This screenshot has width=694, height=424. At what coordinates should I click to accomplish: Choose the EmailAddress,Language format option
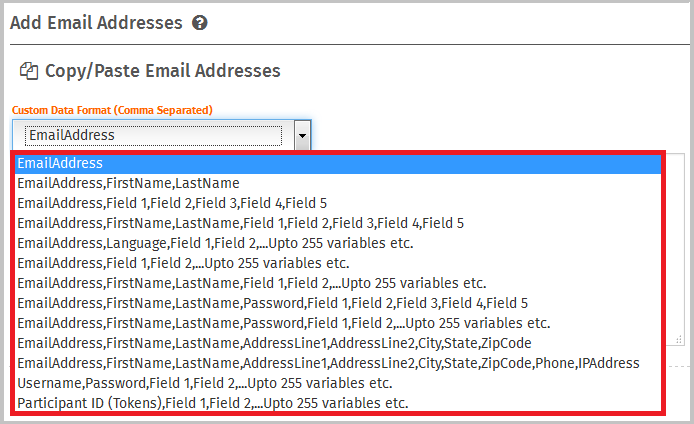[x=215, y=243]
